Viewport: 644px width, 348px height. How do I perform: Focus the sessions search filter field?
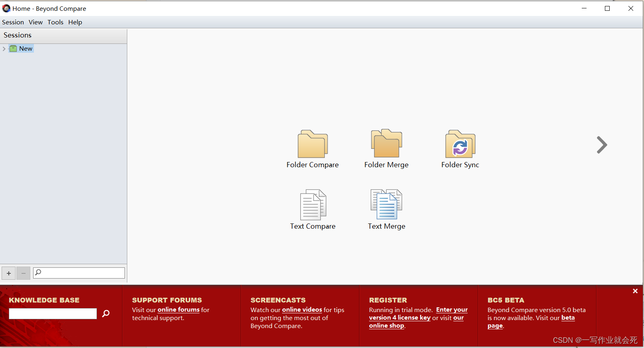pyautogui.click(x=79, y=273)
